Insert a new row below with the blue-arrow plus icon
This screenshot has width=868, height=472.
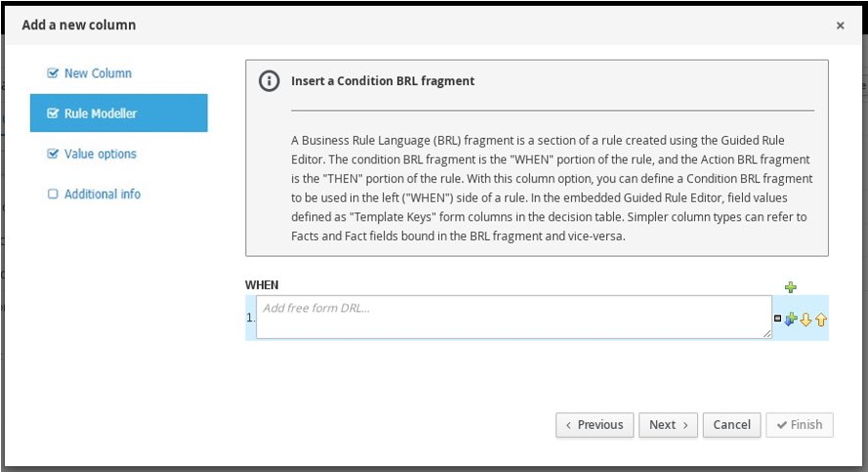pos(791,319)
